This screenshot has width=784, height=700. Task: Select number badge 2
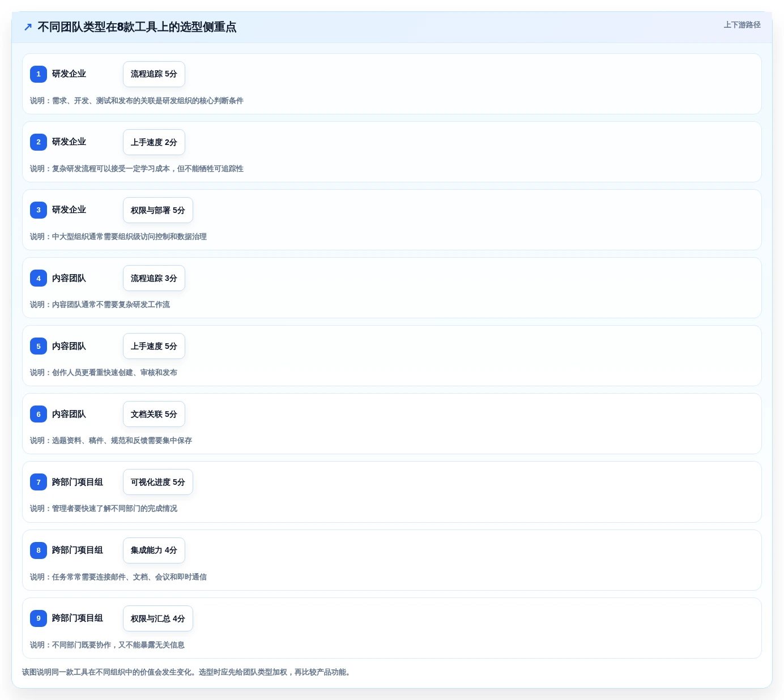click(39, 142)
